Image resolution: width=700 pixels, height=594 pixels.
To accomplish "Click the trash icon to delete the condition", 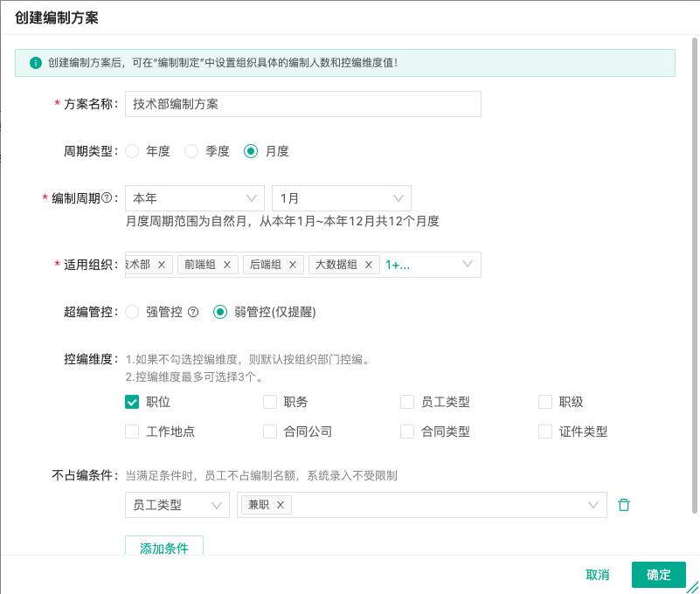I will [623, 504].
